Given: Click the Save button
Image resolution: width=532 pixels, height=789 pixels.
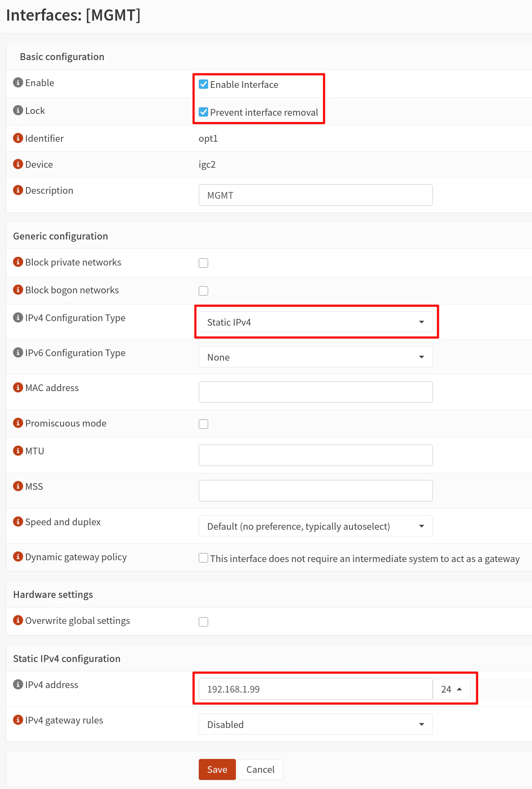Looking at the screenshot, I should (x=217, y=770).
